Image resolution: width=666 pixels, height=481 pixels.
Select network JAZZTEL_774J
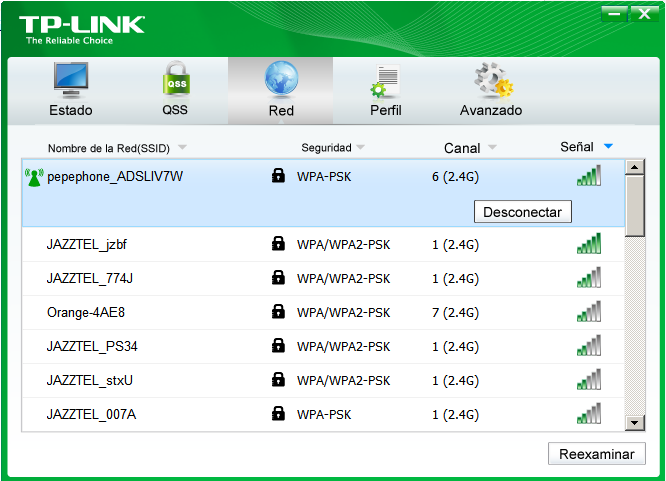tap(323, 278)
